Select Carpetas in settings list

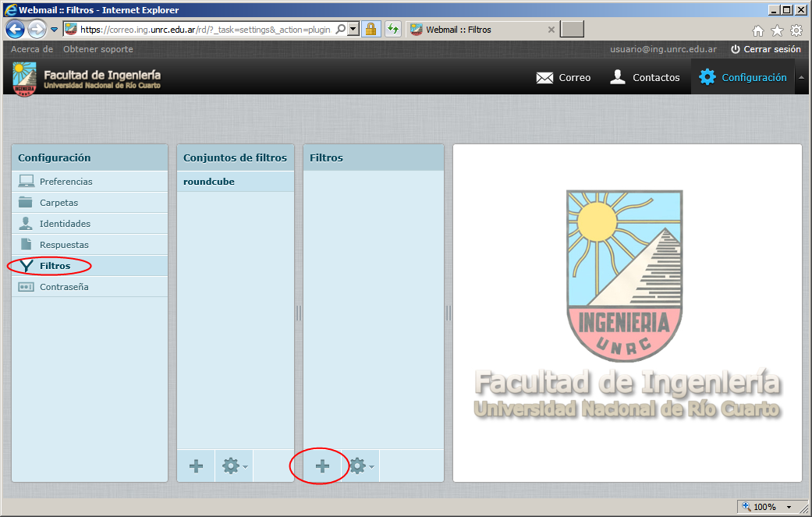[x=90, y=203]
